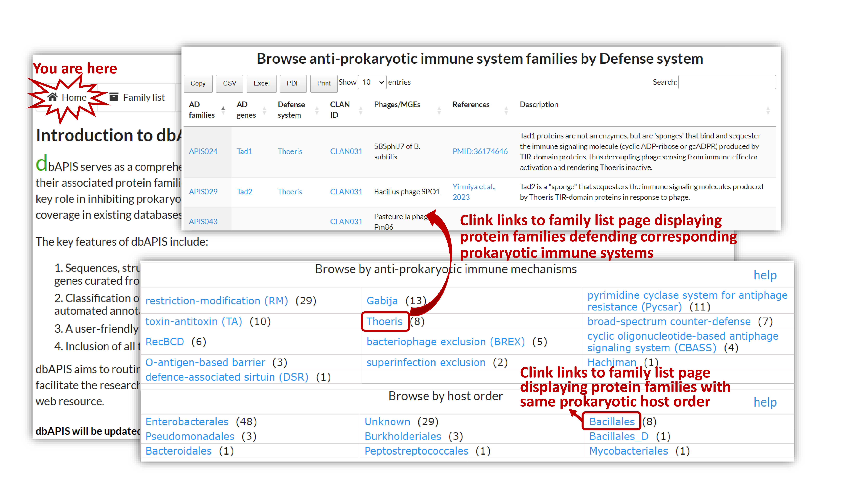Click the table Search input field
The width and height of the screenshot is (868, 488).
(x=727, y=82)
